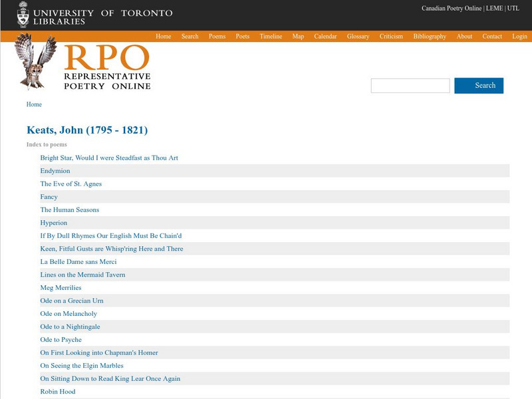Open the Meg Merrilies poem
The width and height of the screenshot is (532, 399).
pyautogui.click(x=61, y=288)
